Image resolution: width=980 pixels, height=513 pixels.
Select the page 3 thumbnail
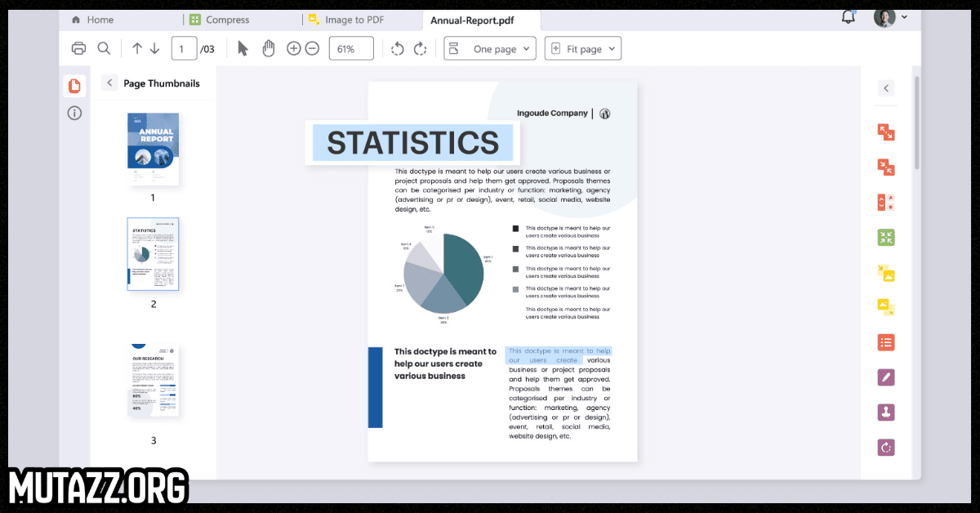154,383
